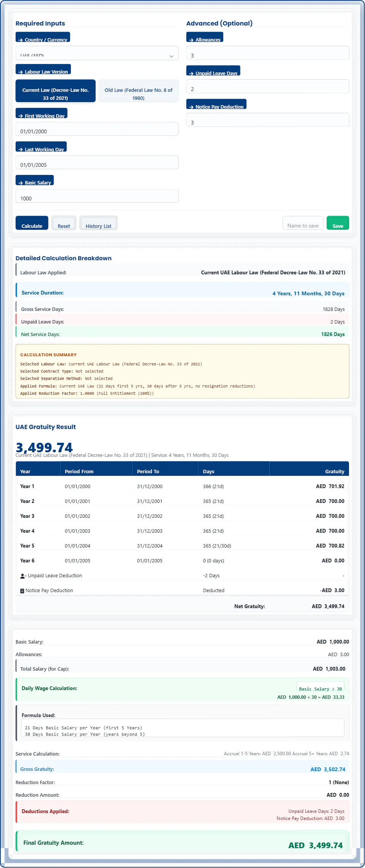This screenshot has width=365, height=868.
Task: Click the First Working Day date field
Action: (x=97, y=129)
